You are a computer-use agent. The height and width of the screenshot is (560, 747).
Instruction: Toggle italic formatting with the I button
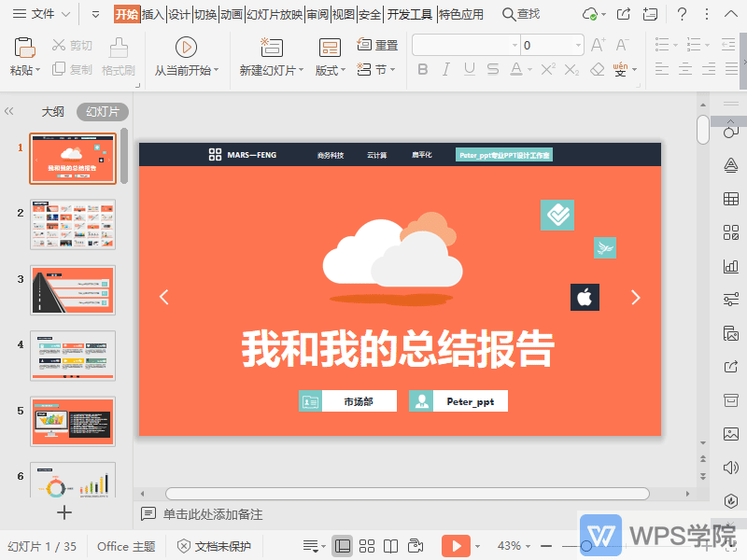[445, 68]
